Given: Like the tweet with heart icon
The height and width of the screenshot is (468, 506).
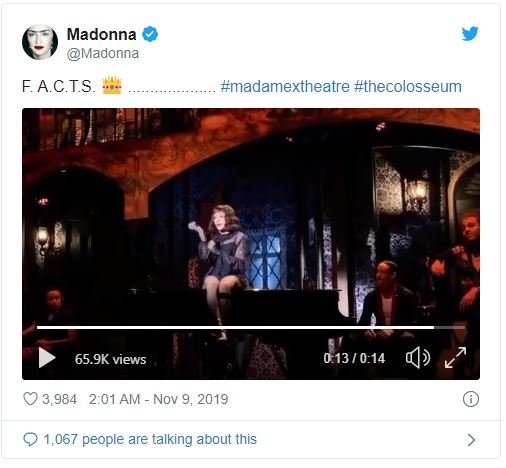Looking at the screenshot, I should (30, 399).
